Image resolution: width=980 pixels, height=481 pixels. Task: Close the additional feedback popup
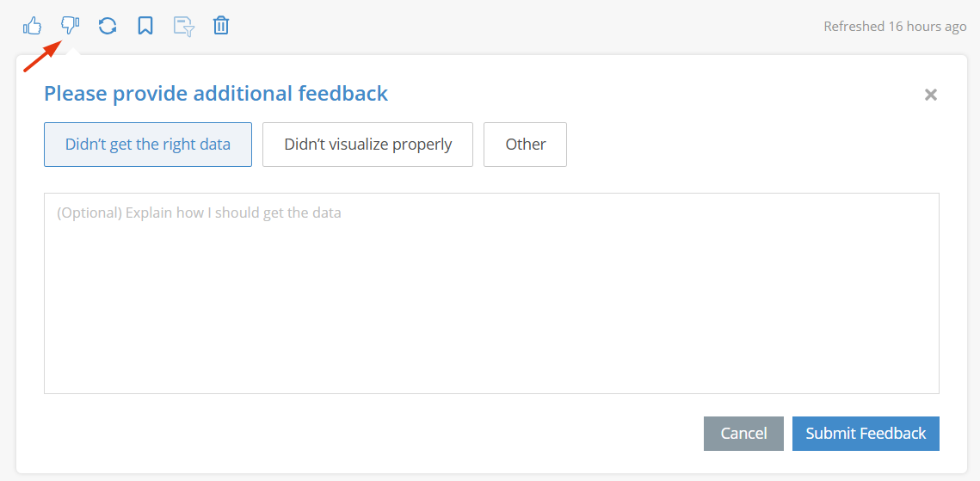(x=931, y=95)
